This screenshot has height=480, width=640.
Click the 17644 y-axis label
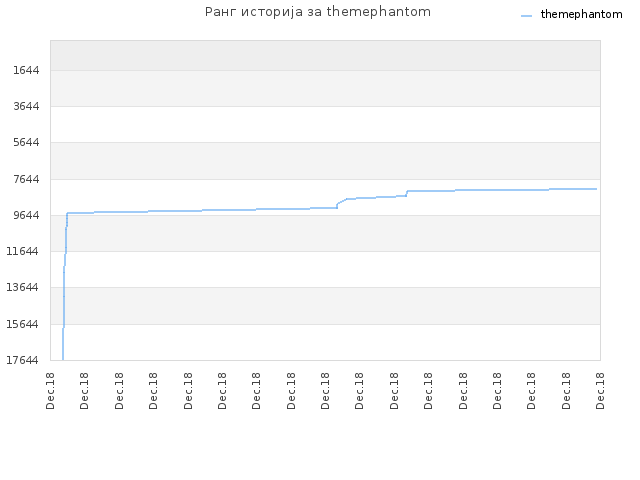click(x=22, y=360)
